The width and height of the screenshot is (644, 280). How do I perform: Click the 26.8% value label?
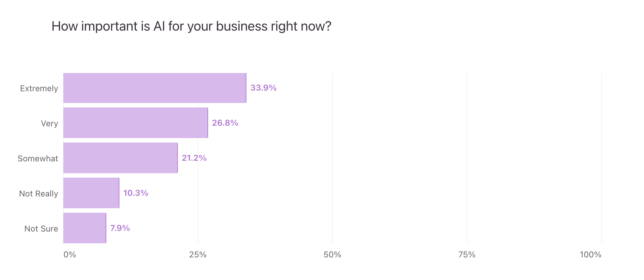pos(225,123)
